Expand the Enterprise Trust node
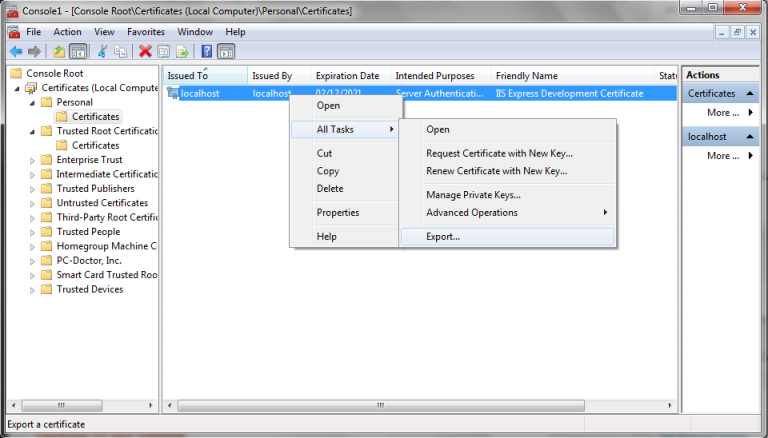Viewport: 768px width, 438px height. [x=32, y=160]
